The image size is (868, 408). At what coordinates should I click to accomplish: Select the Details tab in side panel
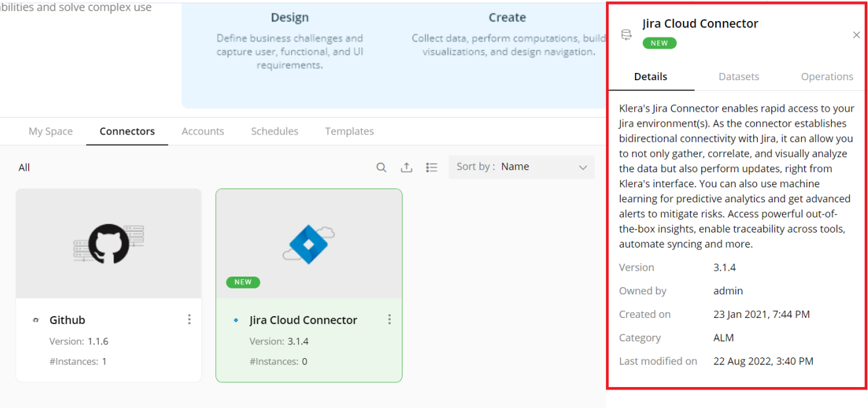tap(651, 77)
